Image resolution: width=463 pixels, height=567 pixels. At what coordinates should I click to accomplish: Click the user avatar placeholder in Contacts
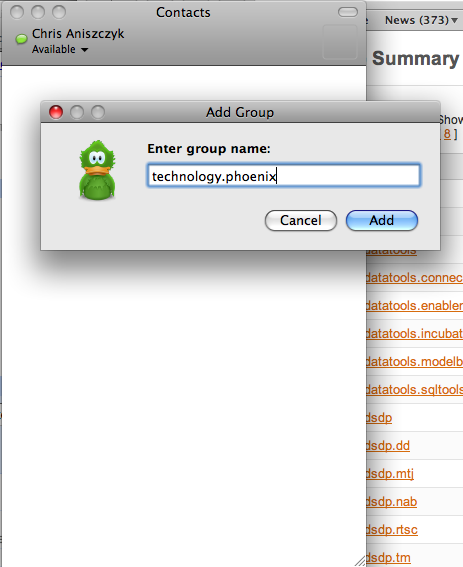pyautogui.click(x=339, y=42)
